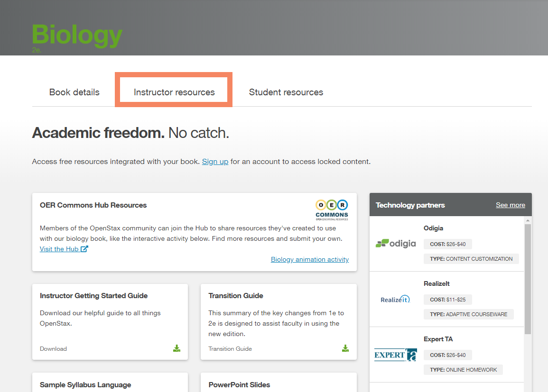Click See more under Technology partners

click(x=510, y=204)
